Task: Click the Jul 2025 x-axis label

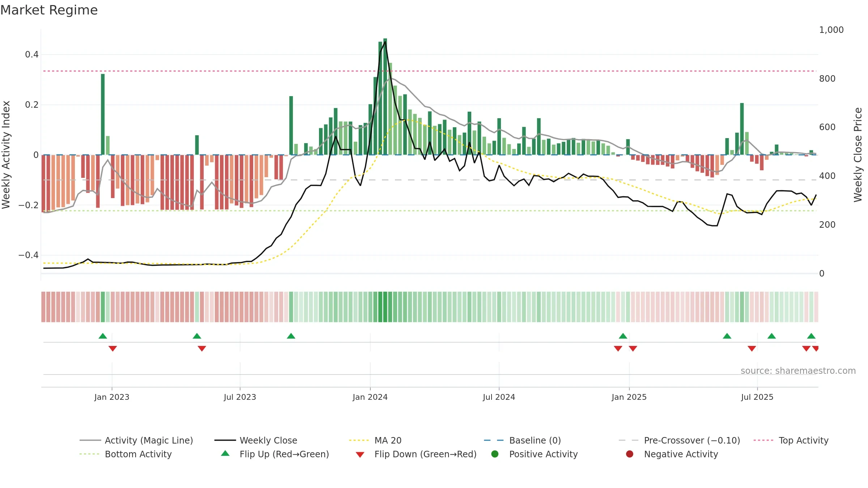Action: (757, 397)
